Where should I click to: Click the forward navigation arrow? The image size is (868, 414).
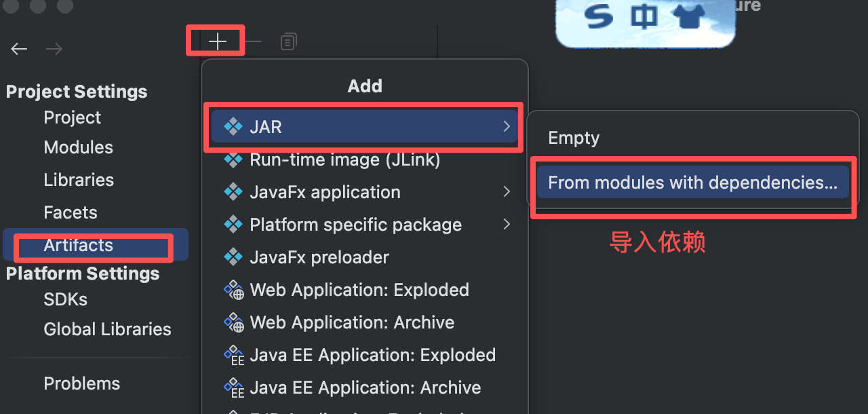click(54, 49)
